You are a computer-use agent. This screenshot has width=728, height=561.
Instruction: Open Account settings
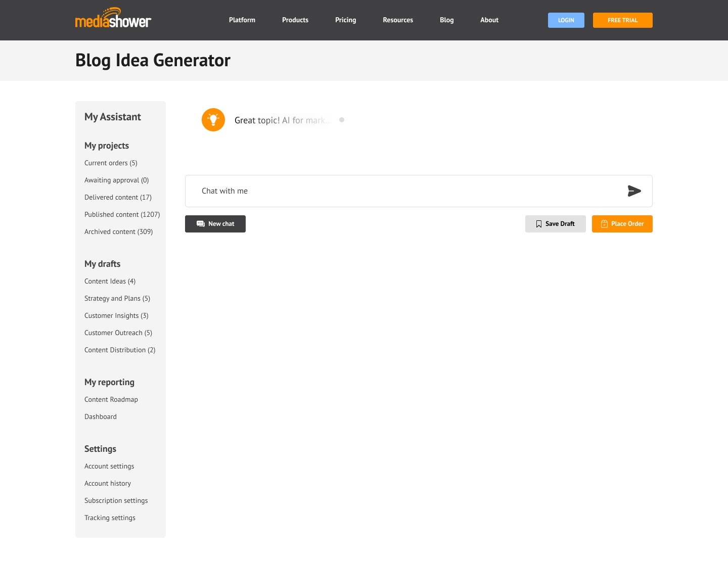pyautogui.click(x=109, y=466)
